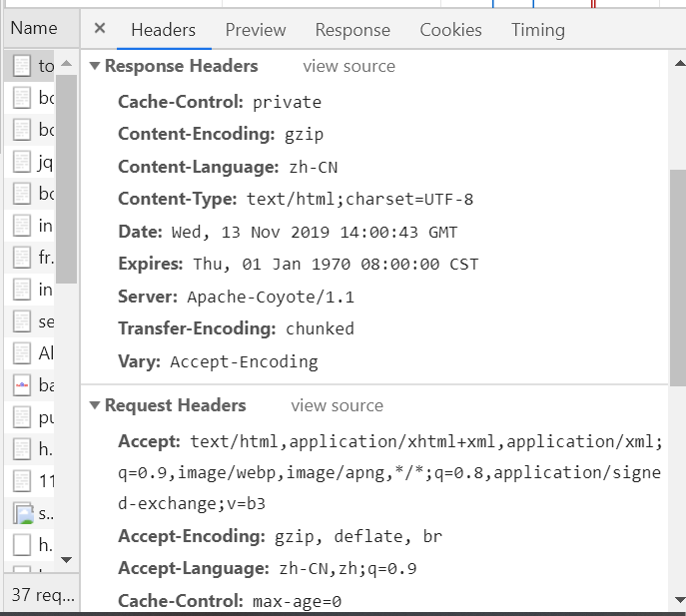Select the 'se' request document icon

click(22, 321)
